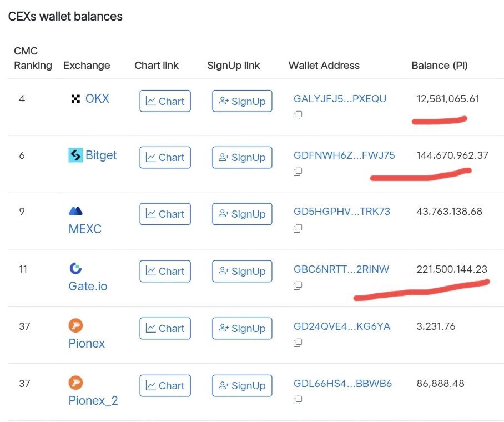The height and width of the screenshot is (422, 504).
Task: Open wallet address GDL66HS4...BBWB6
Action: (x=342, y=383)
